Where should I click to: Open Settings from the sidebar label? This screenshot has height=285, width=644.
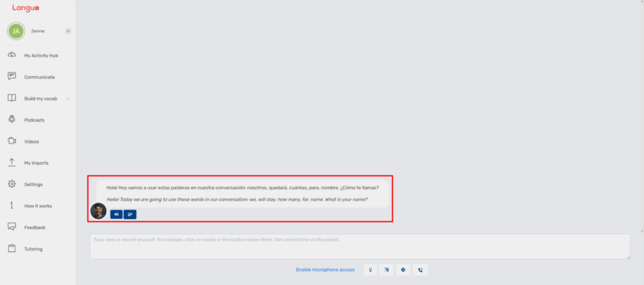33,184
